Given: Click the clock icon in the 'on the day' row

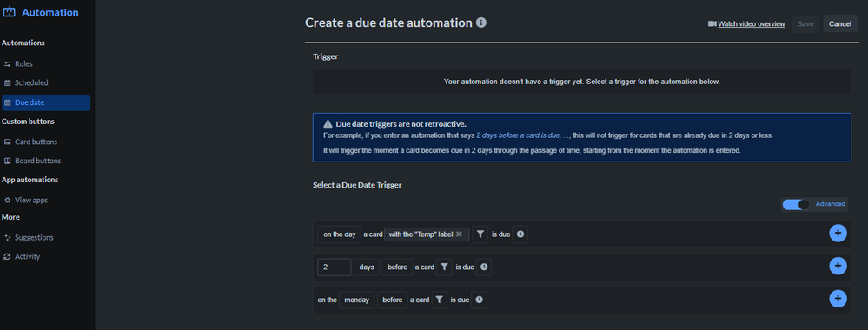Looking at the screenshot, I should [x=520, y=234].
